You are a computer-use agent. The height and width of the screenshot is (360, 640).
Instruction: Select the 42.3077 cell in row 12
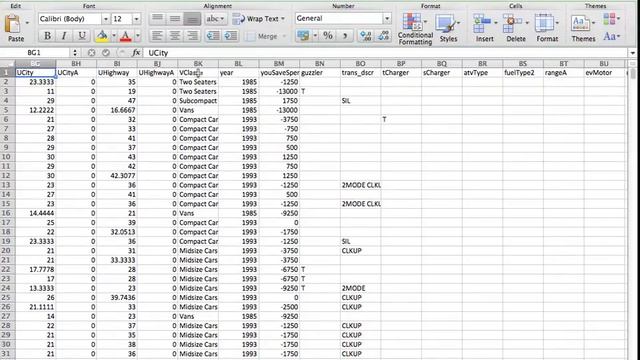tap(117, 176)
